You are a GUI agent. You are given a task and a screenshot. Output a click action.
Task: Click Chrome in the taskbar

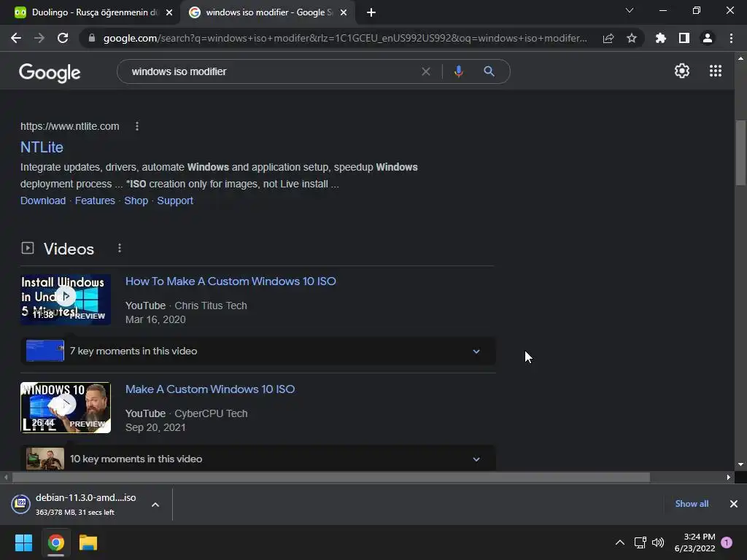point(55,542)
